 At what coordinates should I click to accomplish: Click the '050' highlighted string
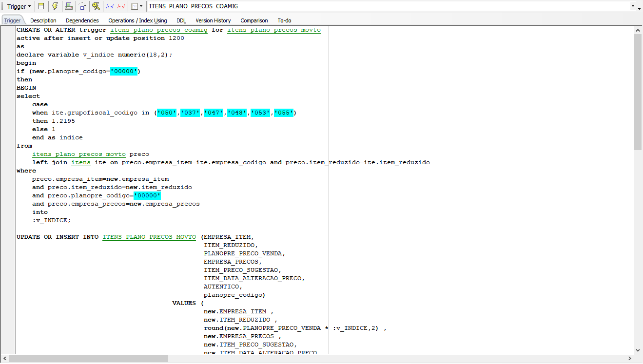pyautogui.click(x=167, y=113)
